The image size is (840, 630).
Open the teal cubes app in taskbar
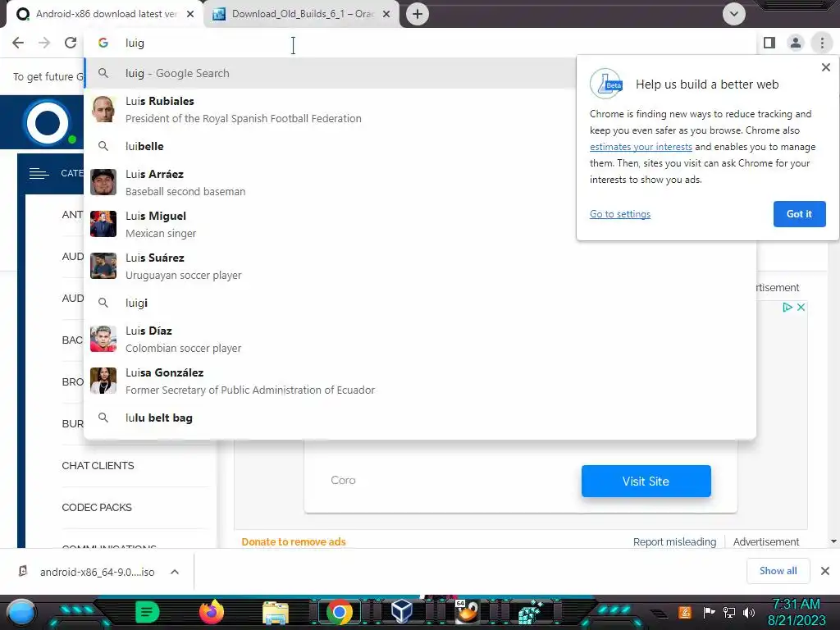531,613
